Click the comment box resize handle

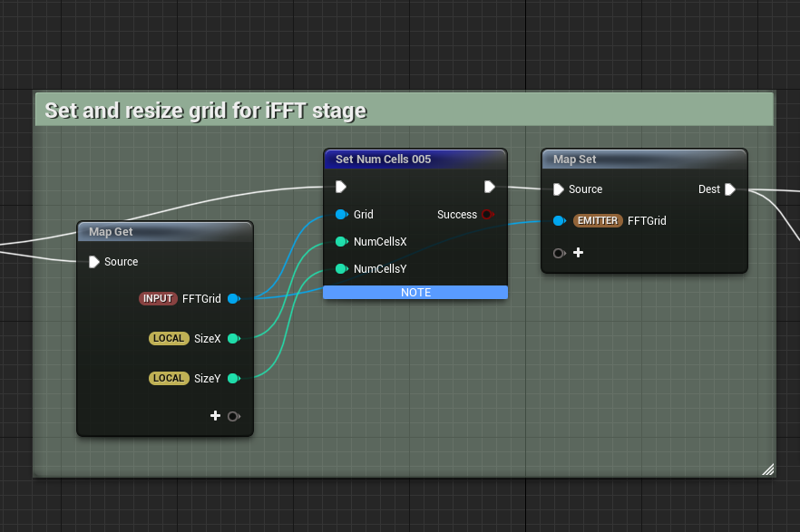coord(767,469)
